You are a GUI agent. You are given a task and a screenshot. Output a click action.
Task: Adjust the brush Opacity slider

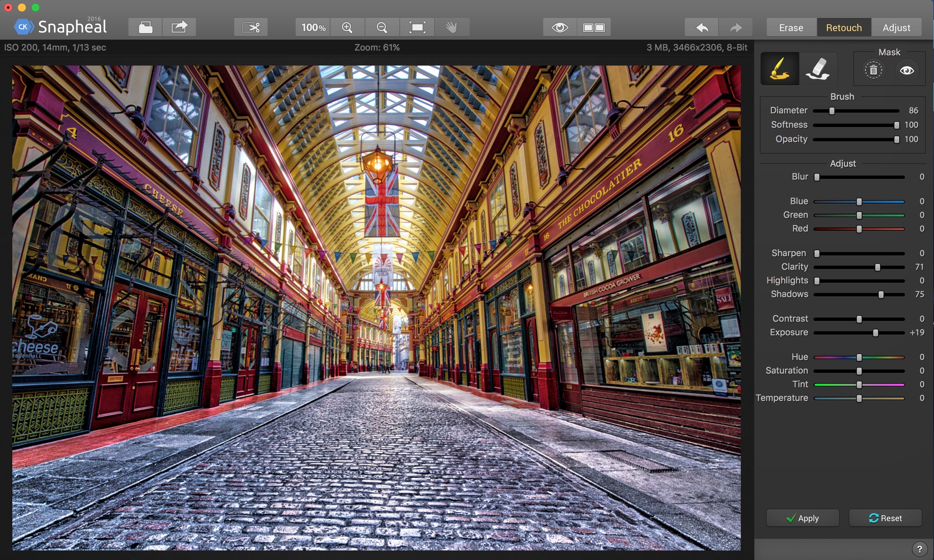pyautogui.click(x=856, y=140)
